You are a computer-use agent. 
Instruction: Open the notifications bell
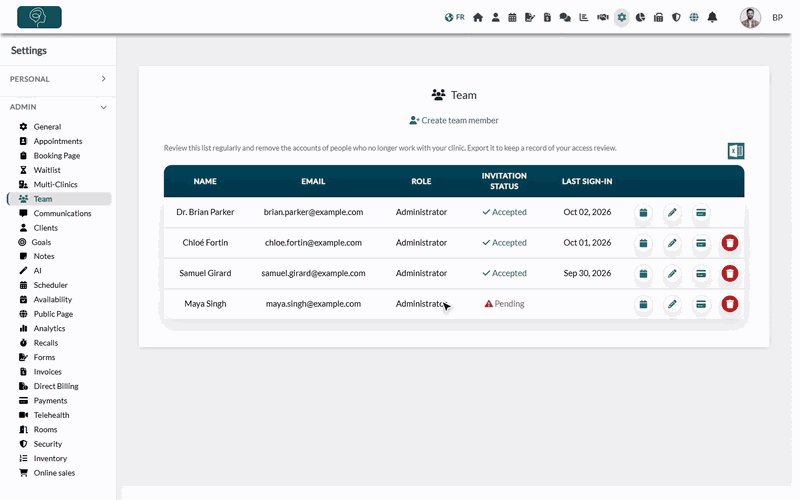point(712,17)
